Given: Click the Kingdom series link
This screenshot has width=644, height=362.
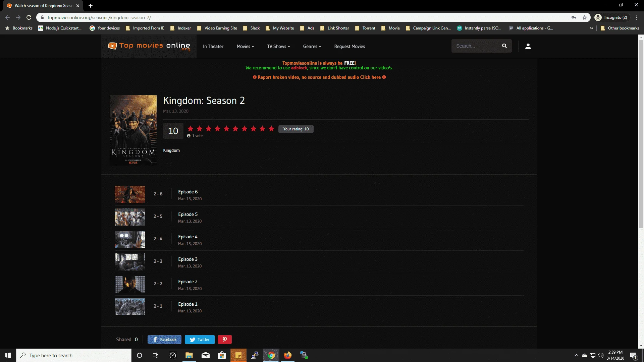Looking at the screenshot, I should click(171, 150).
